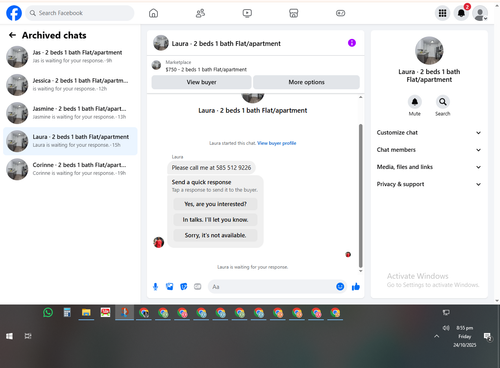Viewport: 500px width, 368px height.
Task: Go back from Archived chats
Action: (12, 35)
